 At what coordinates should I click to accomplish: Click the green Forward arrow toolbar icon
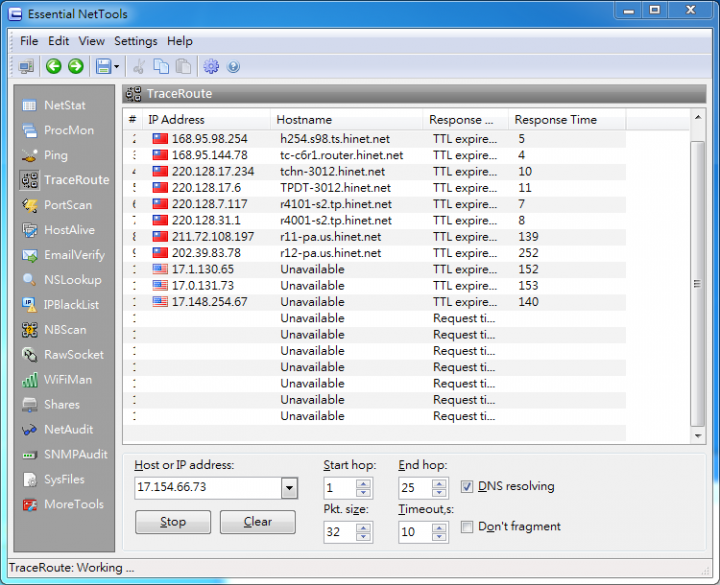76,67
